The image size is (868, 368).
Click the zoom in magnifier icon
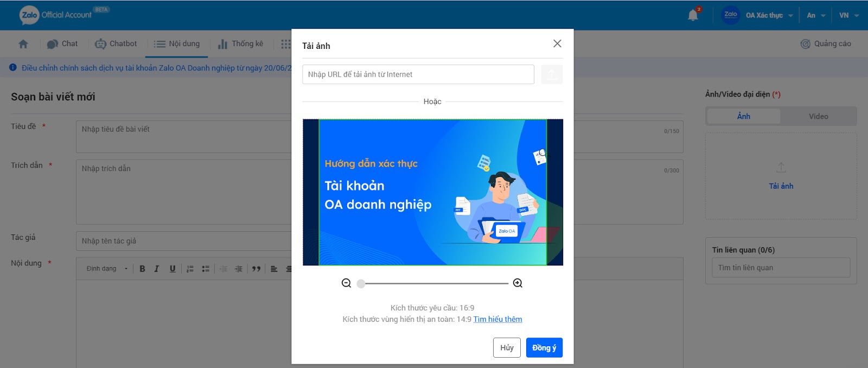[518, 283]
